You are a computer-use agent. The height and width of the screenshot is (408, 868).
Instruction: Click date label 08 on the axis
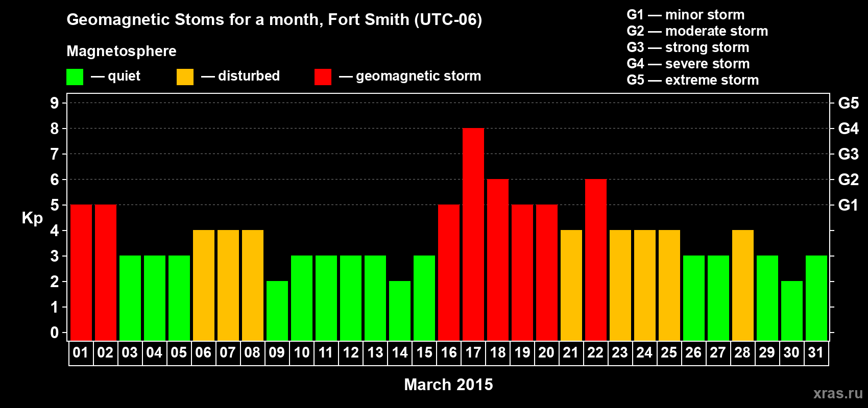252,352
